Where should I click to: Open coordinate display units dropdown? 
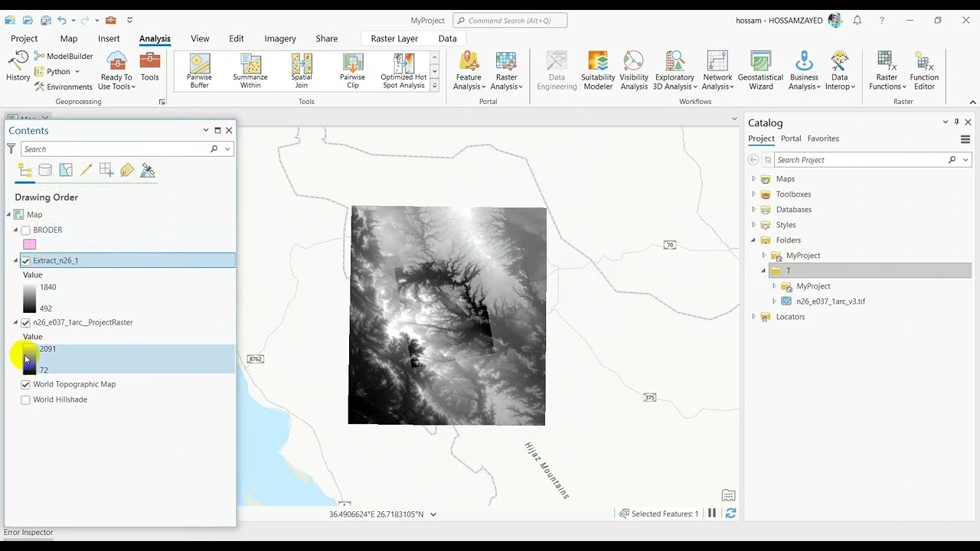[x=433, y=514]
